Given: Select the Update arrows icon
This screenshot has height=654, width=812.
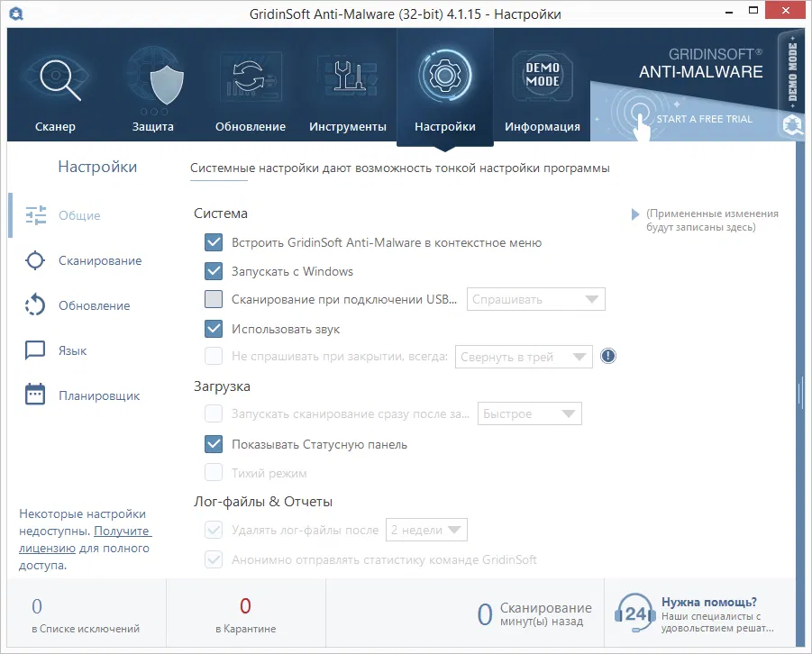Looking at the screenshot, I should [x=250, y=77].
